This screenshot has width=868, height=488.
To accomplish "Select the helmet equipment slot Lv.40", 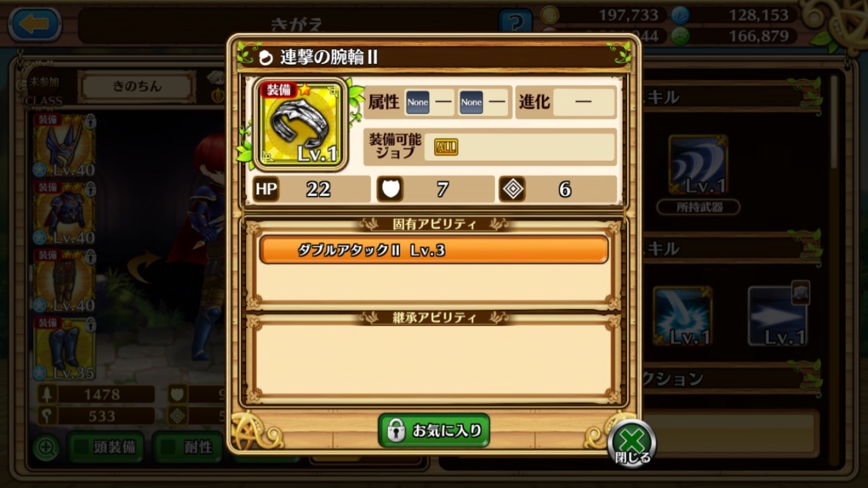I will [x=65, y=145].
